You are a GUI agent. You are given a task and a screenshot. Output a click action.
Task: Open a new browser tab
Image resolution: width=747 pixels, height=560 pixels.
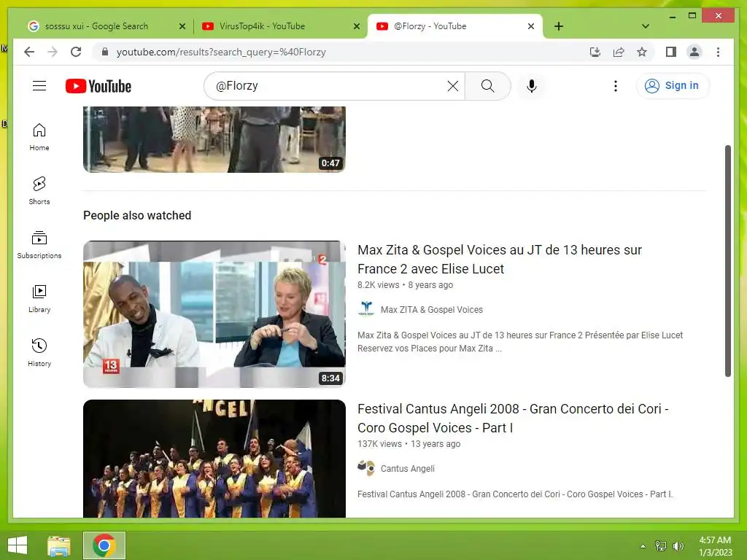tap(559, 26)
